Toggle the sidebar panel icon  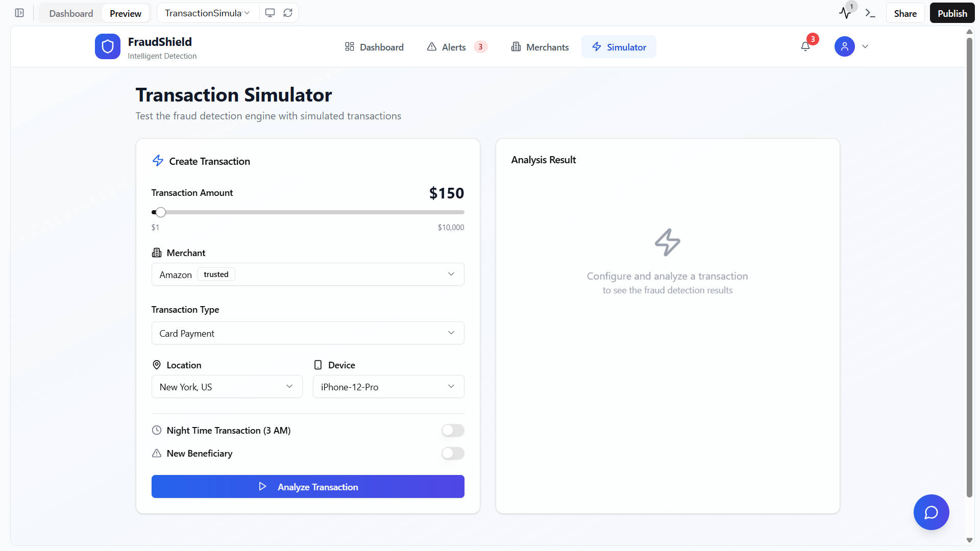19,13
